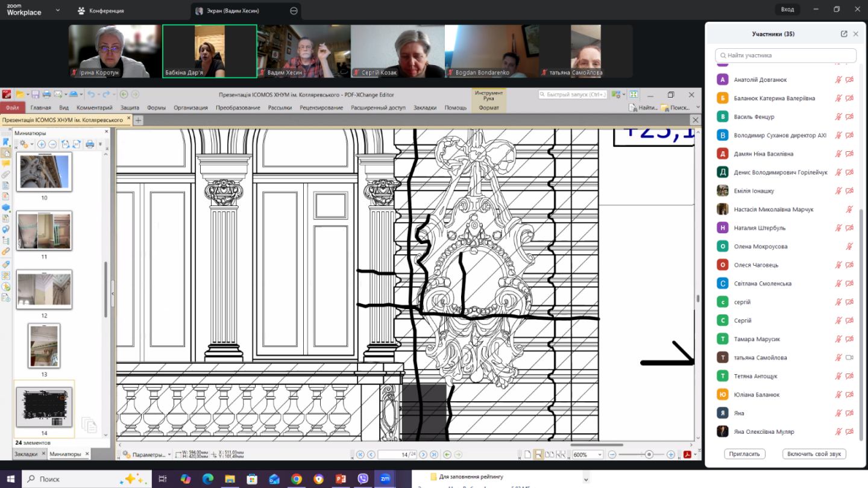Click the Viber icon in Windows taskbar
Image resolution: width=868 pixels, height=488 pixels.
coord(362,479)
